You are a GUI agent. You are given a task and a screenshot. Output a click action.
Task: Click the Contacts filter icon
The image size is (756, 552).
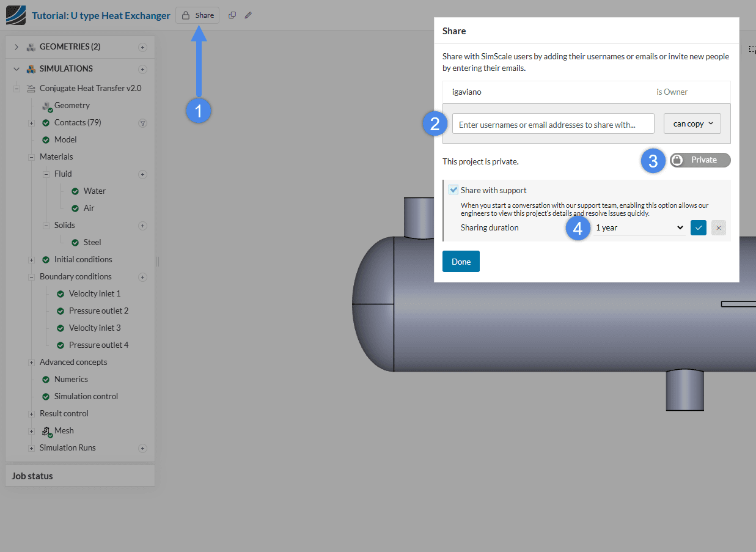142,123
